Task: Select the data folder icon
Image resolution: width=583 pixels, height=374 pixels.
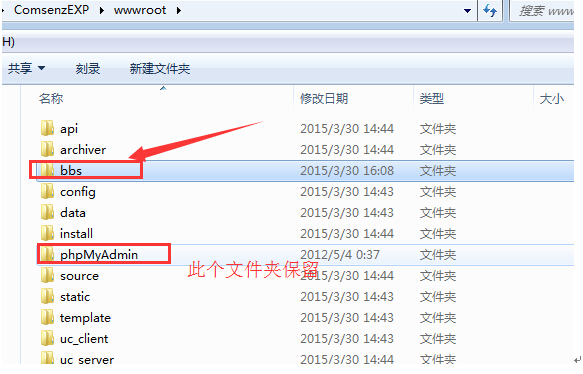Action: [x=47, y=212]
